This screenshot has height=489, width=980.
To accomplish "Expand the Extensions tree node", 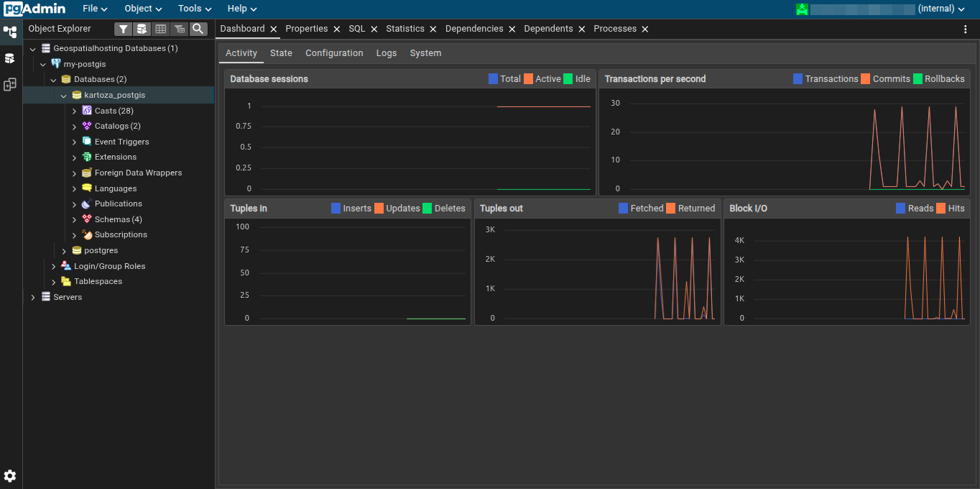I will pos(75,157).
